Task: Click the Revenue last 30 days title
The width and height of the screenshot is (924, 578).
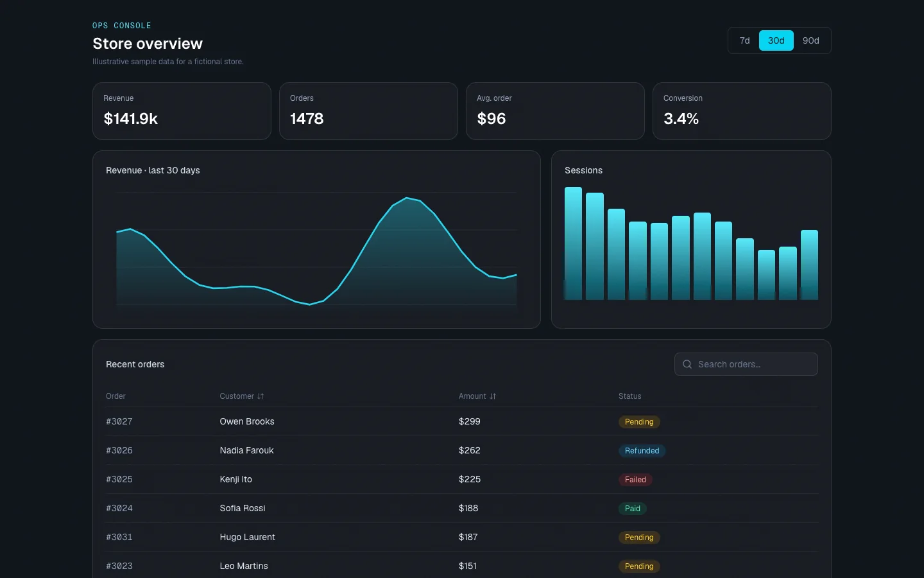Action: pos(153,170)
